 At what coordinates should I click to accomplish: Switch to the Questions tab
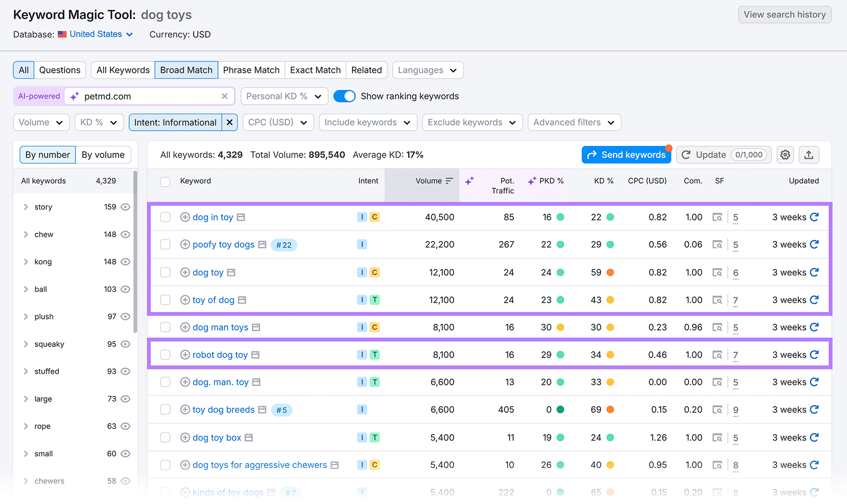pyautogui.click(x=60, y=70)
